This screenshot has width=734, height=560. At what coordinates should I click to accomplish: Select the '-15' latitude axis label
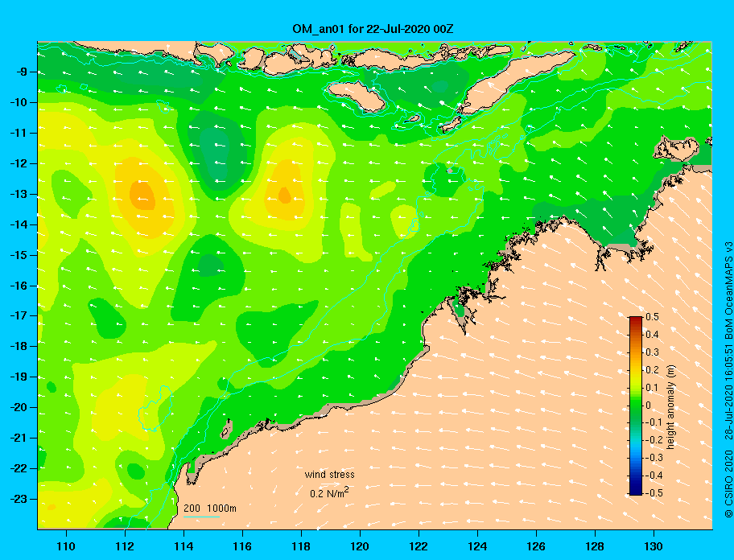(x=19, y=255)
